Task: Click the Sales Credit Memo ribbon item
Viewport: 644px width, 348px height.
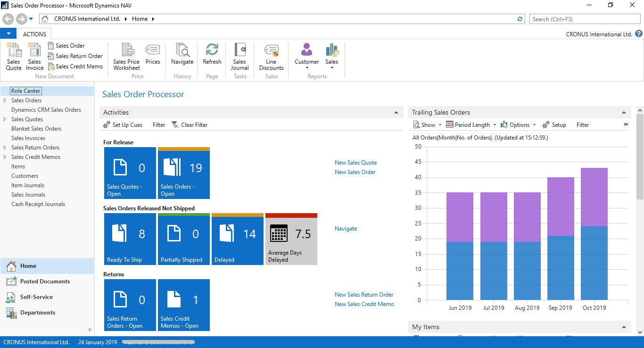Action: coord(75,66)
